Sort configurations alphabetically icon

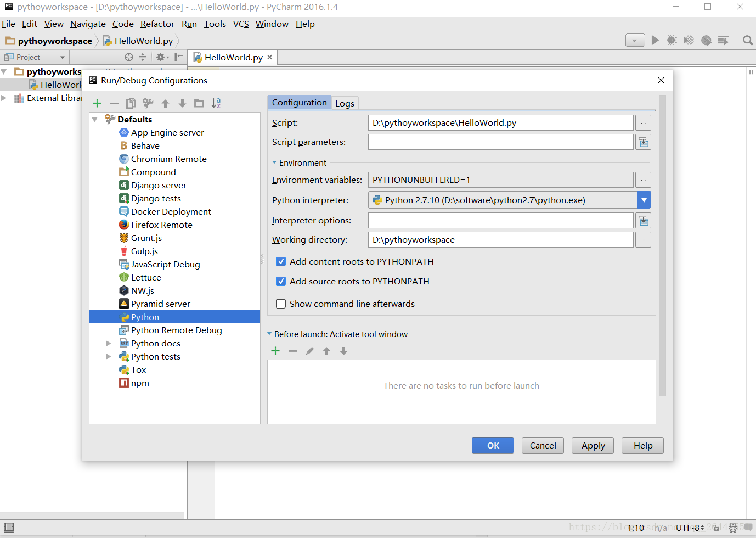[216, 103]
